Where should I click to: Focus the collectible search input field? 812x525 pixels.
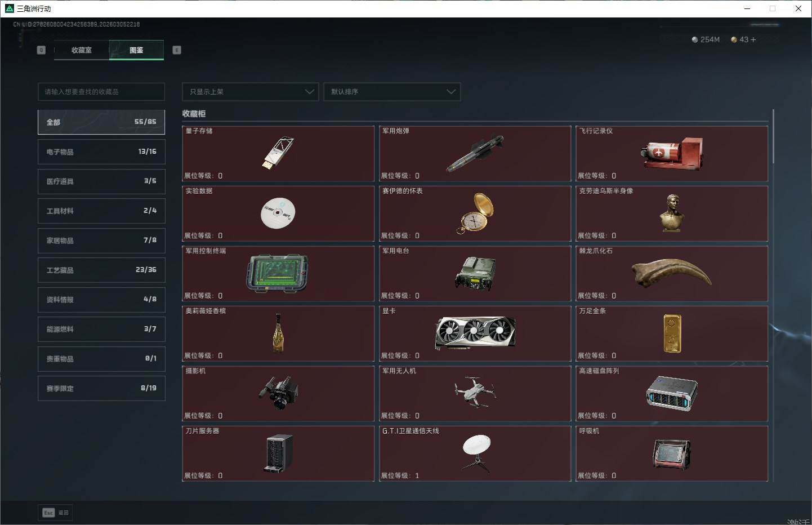[x=101, y=92]
